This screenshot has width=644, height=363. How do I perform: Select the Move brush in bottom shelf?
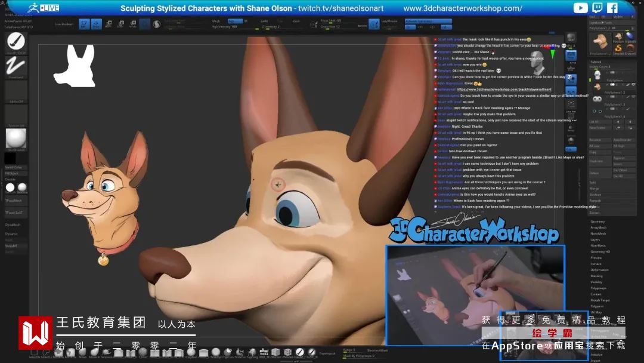coord(82,352)
